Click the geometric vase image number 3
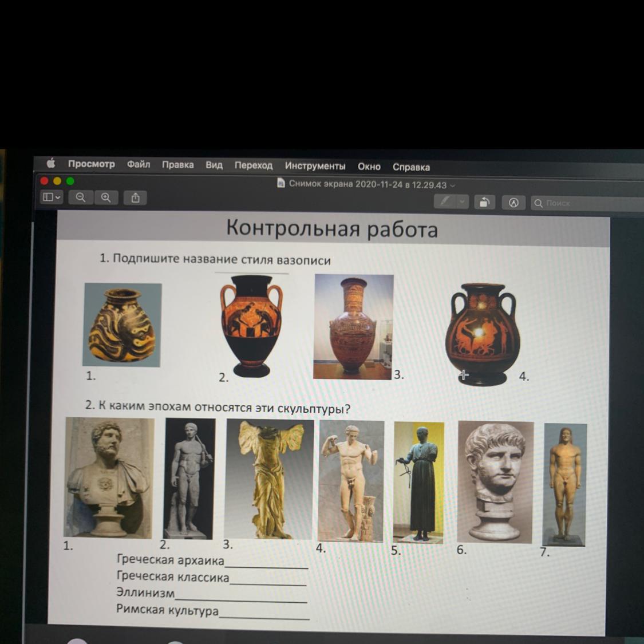This screenshot has height=644, width=644. [353, 327]
